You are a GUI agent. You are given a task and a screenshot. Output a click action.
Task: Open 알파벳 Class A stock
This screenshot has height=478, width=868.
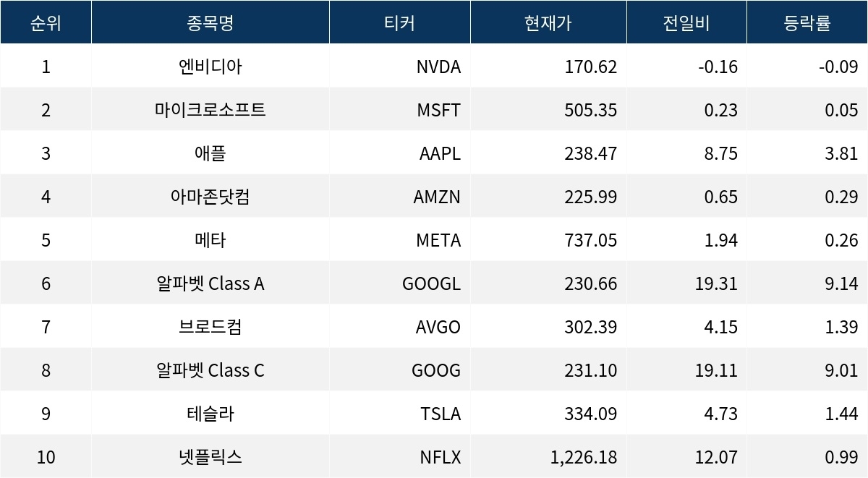[x=210, y=283]
